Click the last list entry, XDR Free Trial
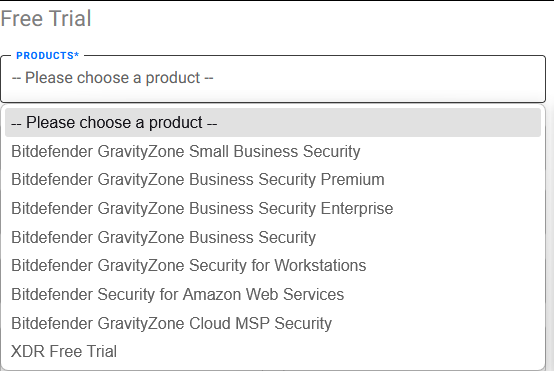The image size is (554, 371). [273, 351]
